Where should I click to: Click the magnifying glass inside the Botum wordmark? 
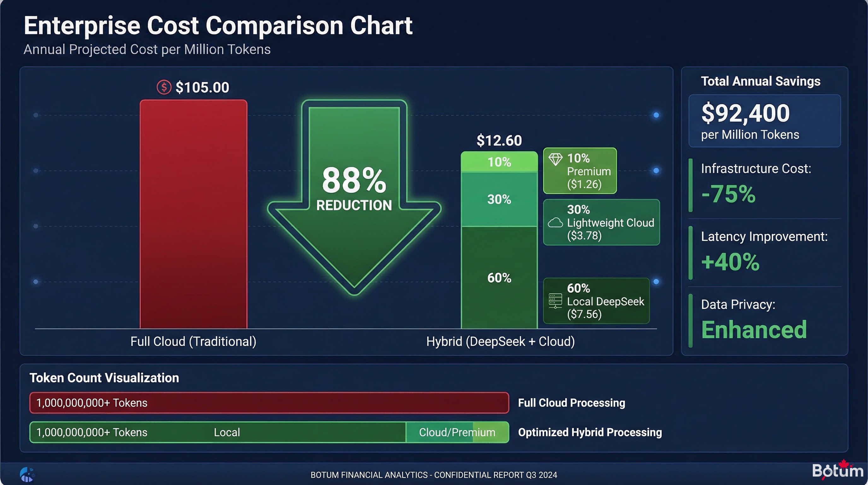(828, 472)
